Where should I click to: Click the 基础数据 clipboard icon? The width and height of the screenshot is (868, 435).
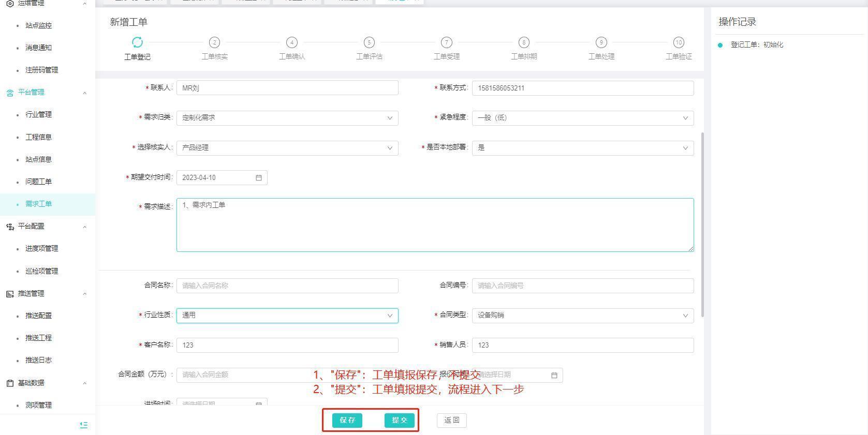(10, 383)
